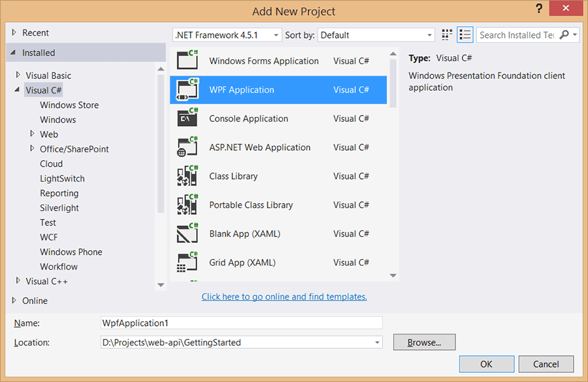588x382 pixels.
Task: Click the Console Application template name
Action: (x=249, y=118)
